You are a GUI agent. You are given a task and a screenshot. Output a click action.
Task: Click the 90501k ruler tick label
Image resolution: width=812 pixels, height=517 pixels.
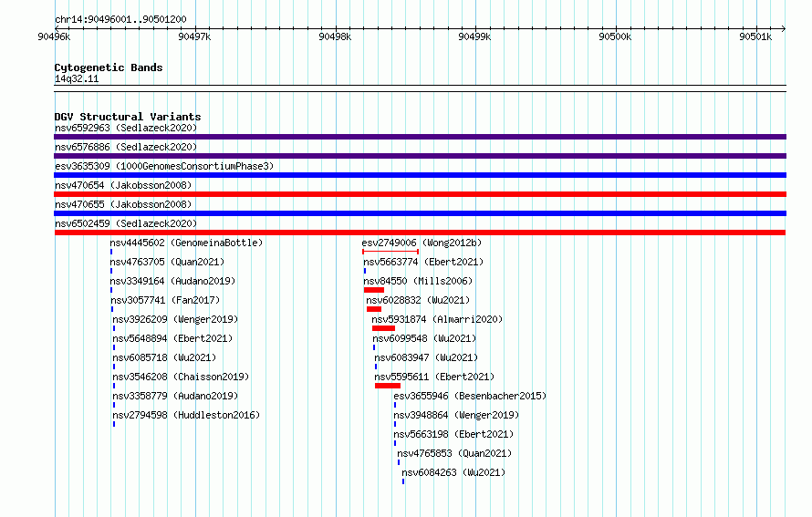755,36
